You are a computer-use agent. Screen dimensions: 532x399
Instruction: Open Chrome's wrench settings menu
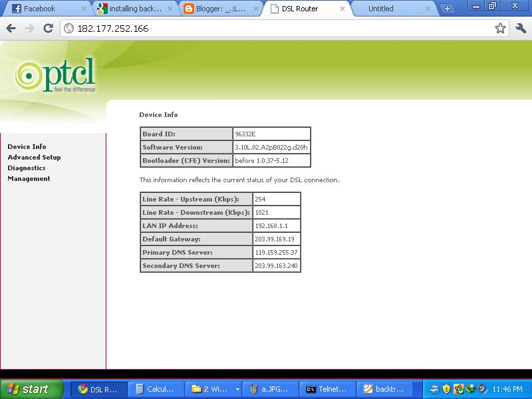519,29
